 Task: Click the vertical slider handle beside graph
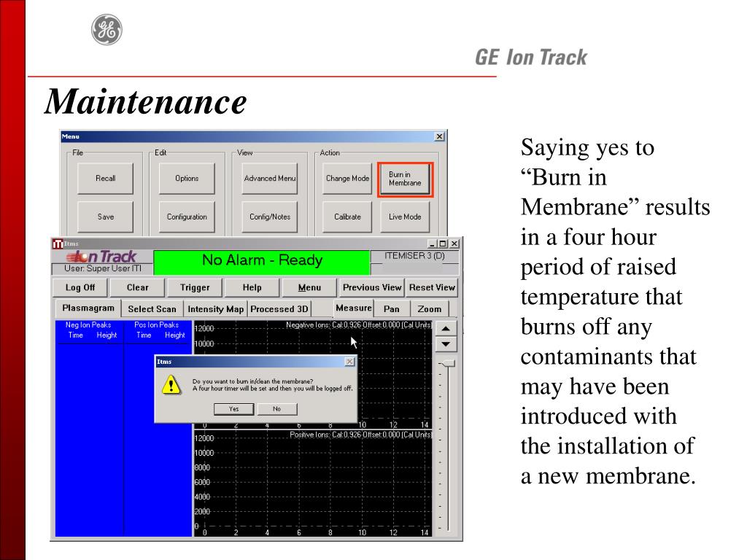point(448,364)
